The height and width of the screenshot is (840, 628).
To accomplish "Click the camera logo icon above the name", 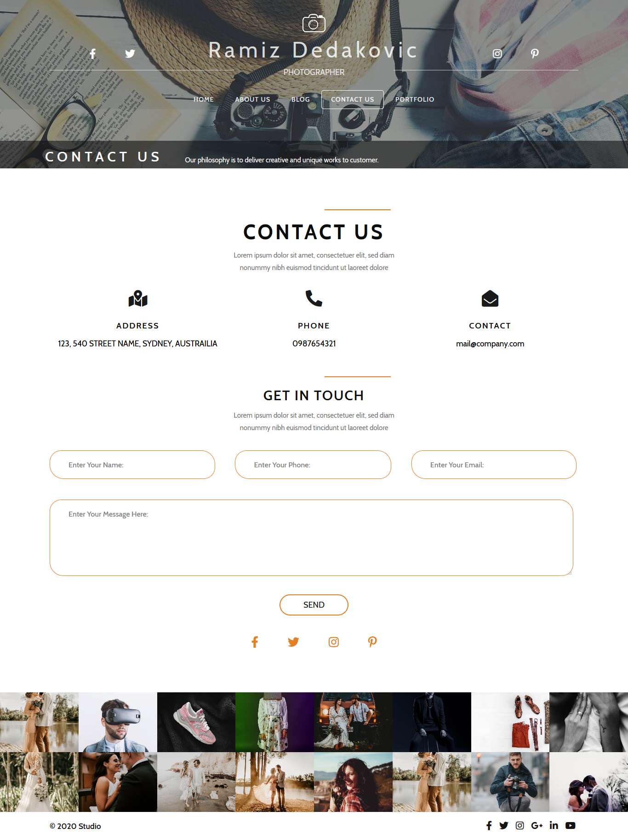I will point(314,23).
